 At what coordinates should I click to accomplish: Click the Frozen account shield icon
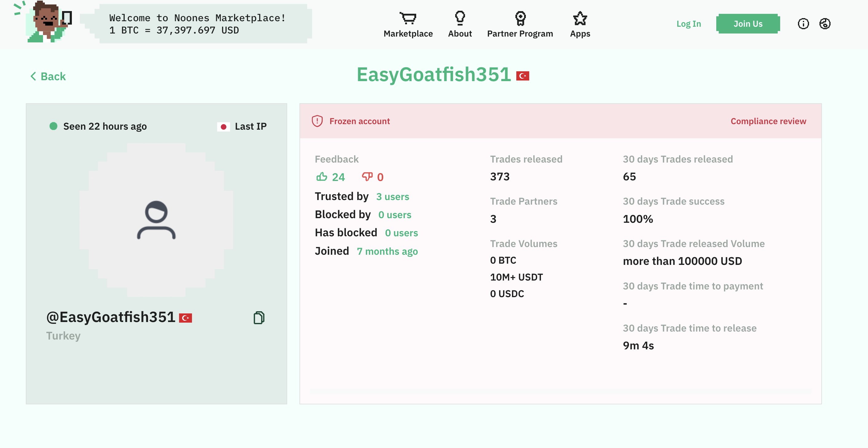pyautogui.click(x=317, y=121)
